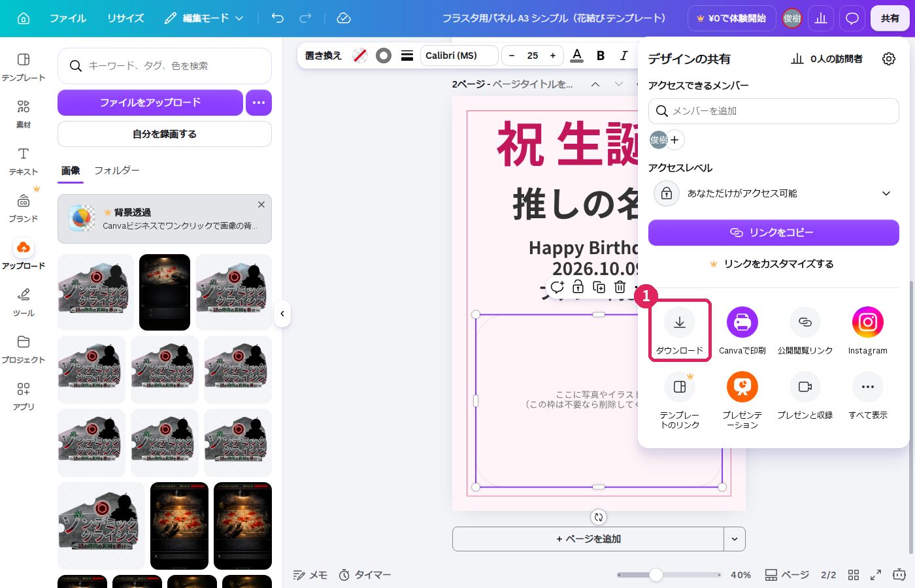Click the 共有 share button

tap(890, 18)
